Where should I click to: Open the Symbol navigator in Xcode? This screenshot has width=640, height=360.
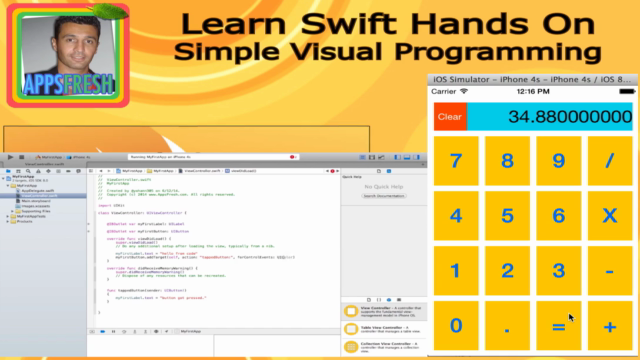[18, 171]
